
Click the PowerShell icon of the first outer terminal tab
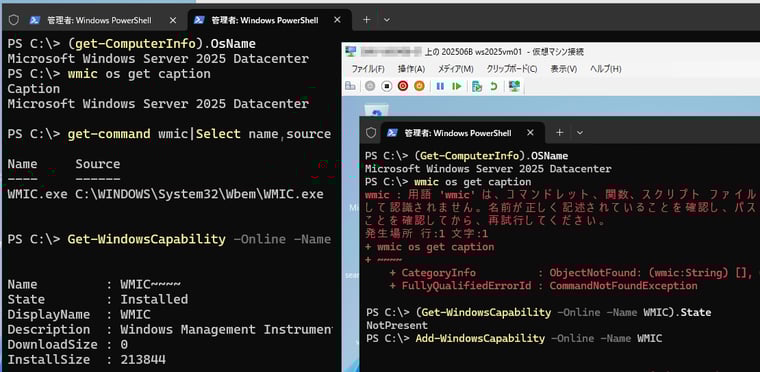coord(35,20)
